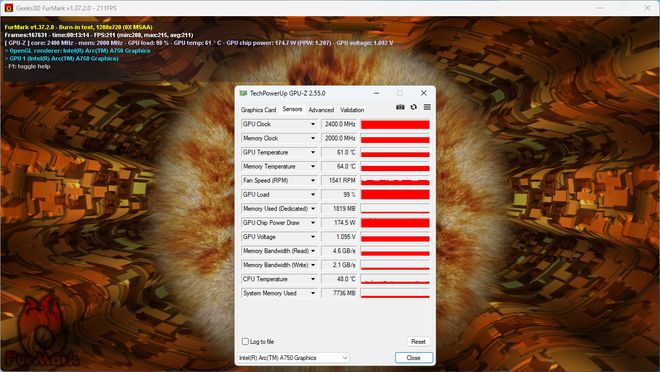Click the Close button in GPU-Z
660x372 pixels.
pos(414,358)
